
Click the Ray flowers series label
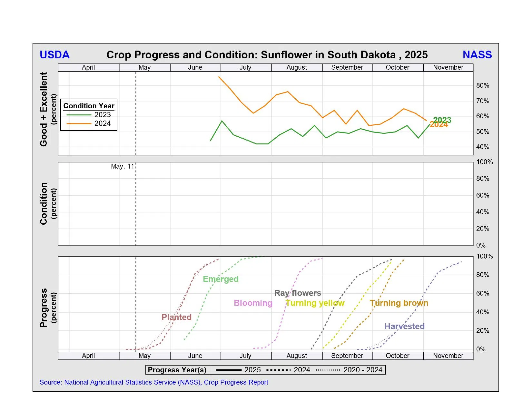[x=297, y=293]
